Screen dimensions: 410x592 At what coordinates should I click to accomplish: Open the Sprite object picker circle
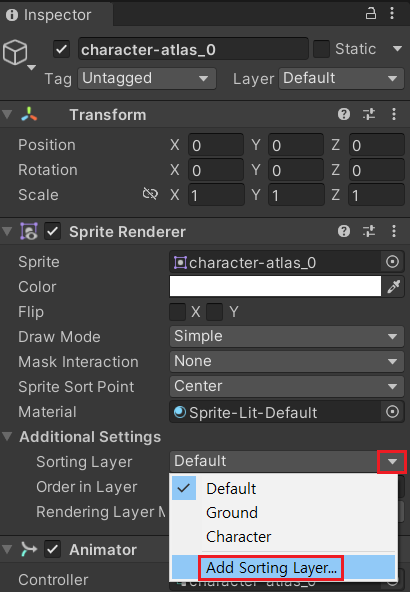[x=393, y=262]
